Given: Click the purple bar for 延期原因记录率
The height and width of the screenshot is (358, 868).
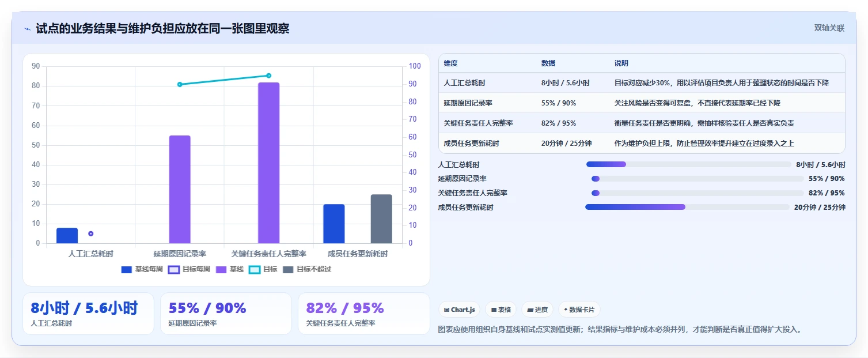Looking at the screenshot, I should 180,189.
